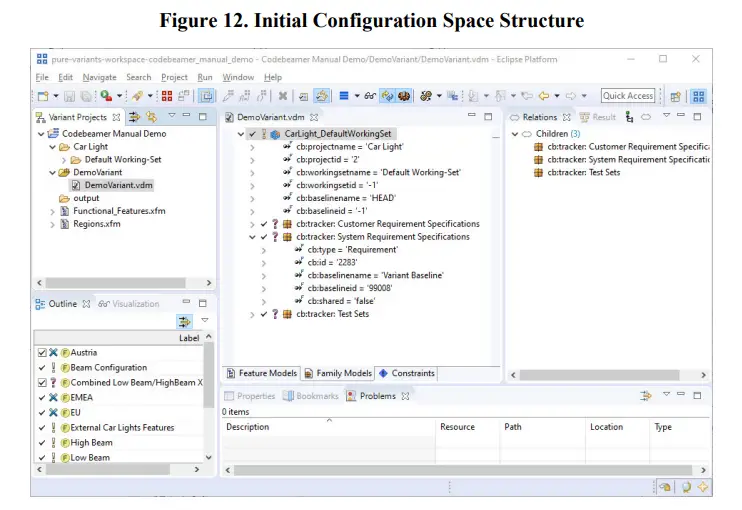Click the Problems tab icon
The width and height of the screenshot is (742, 510).
351,396
